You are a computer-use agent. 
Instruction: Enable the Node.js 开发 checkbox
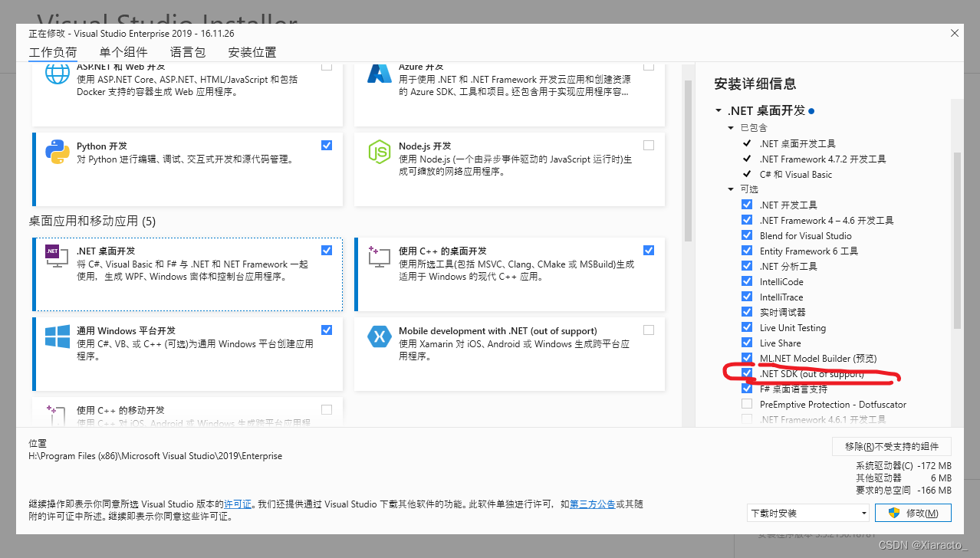point(648,145)
